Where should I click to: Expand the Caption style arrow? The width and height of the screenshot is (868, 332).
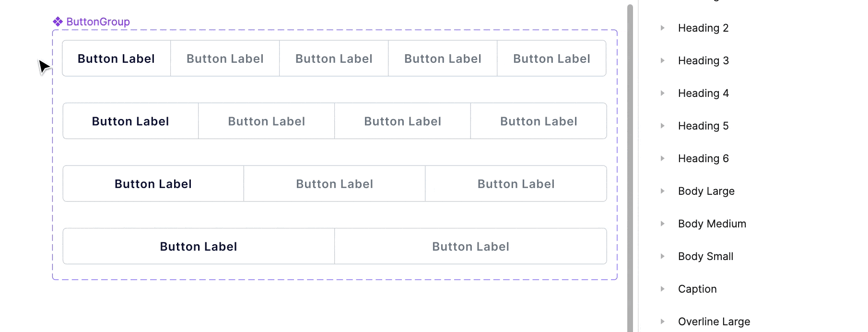point(662,289)
